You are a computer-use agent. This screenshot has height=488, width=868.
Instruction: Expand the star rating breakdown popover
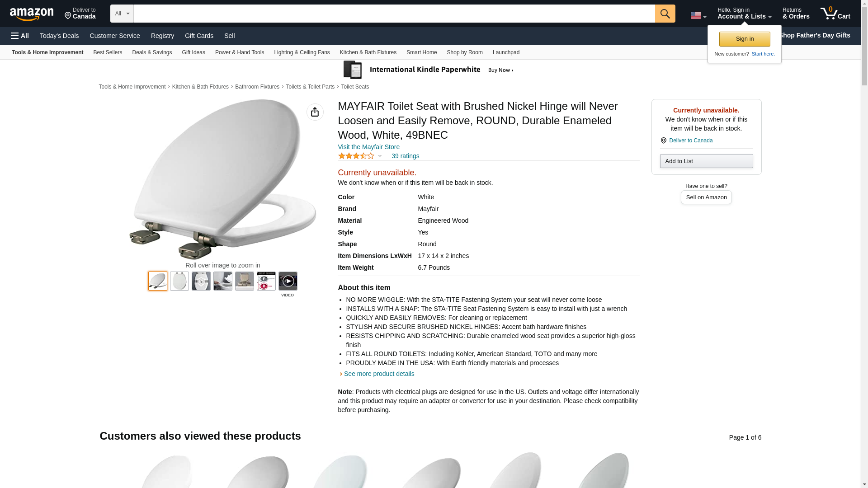[380, 156]
